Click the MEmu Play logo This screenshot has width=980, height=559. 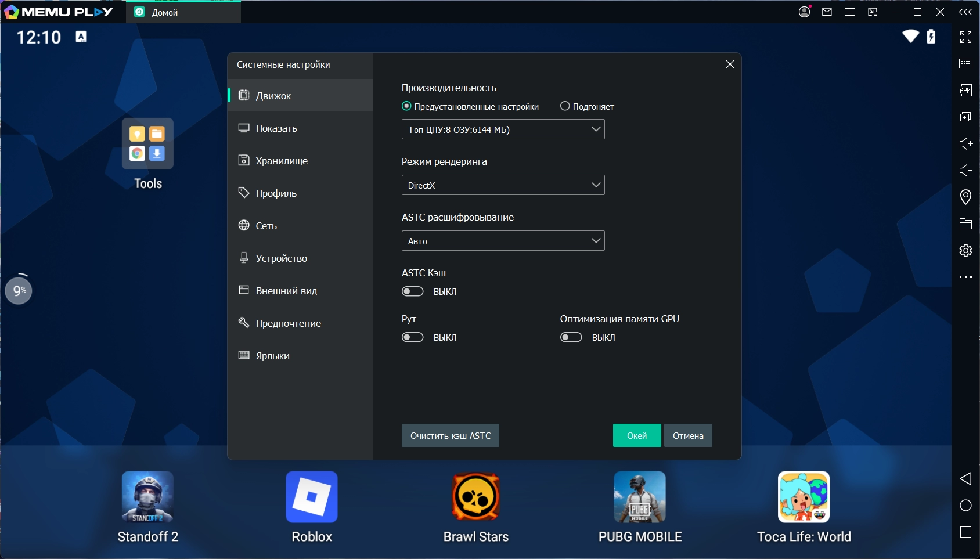click(58, 12)
